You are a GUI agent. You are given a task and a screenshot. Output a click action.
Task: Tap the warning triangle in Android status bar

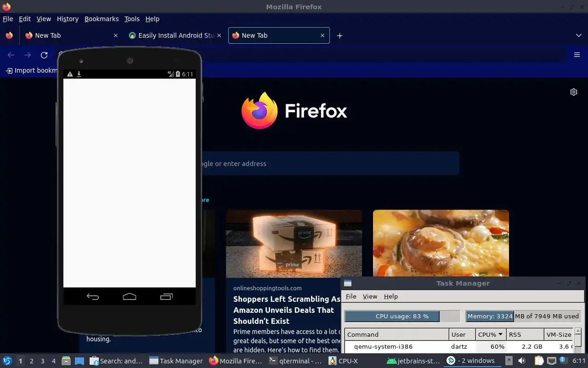(x=70, y=74)
